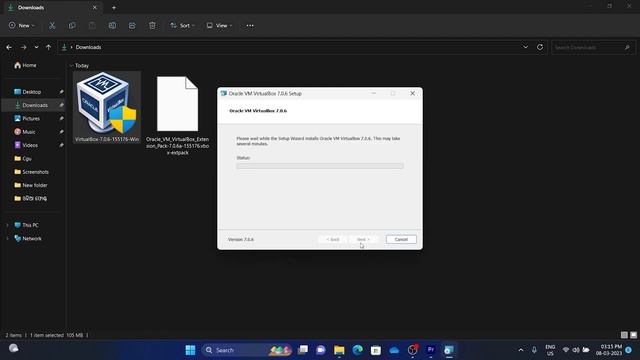Open File Explorer from taskbar
The width and height of the screenshot is (640, 360).
coord(339,350)
